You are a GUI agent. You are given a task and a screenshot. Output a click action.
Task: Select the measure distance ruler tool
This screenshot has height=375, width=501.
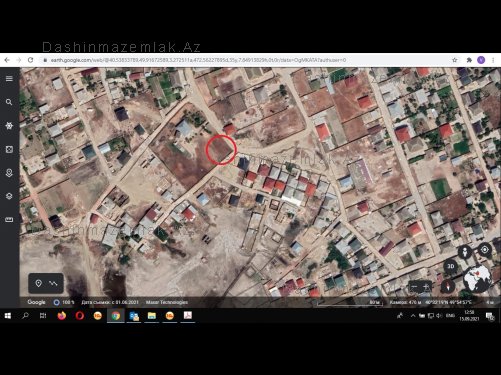pyautogui.click(x=9, y=220)
